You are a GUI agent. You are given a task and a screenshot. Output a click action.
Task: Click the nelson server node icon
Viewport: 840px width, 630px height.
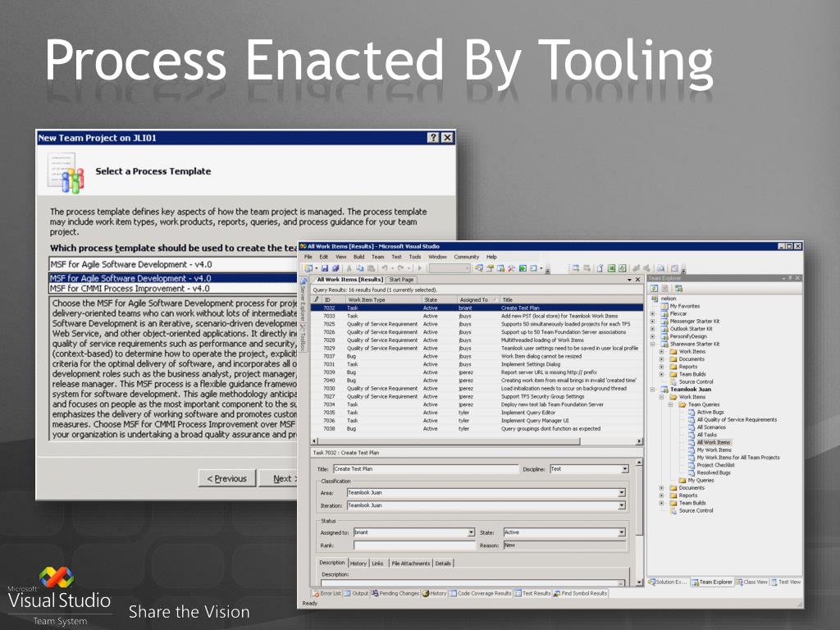point(655,299)
